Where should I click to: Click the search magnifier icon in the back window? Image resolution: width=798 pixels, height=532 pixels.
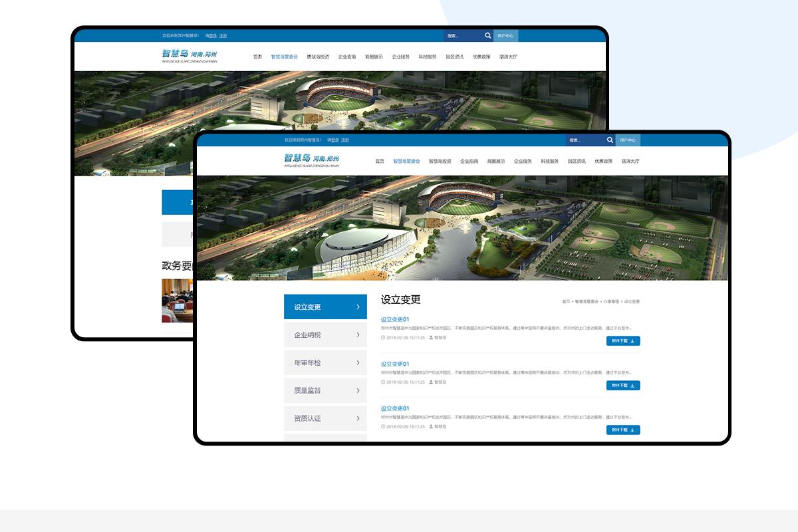pyautogui.click(x=488, y=36)
